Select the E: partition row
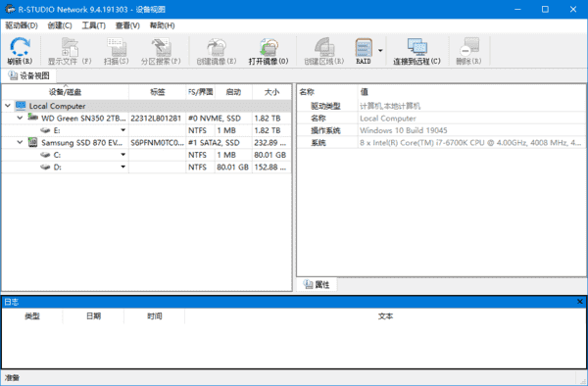Image resolution: width=588 pixels, height=386 pixels. [146, 130]
